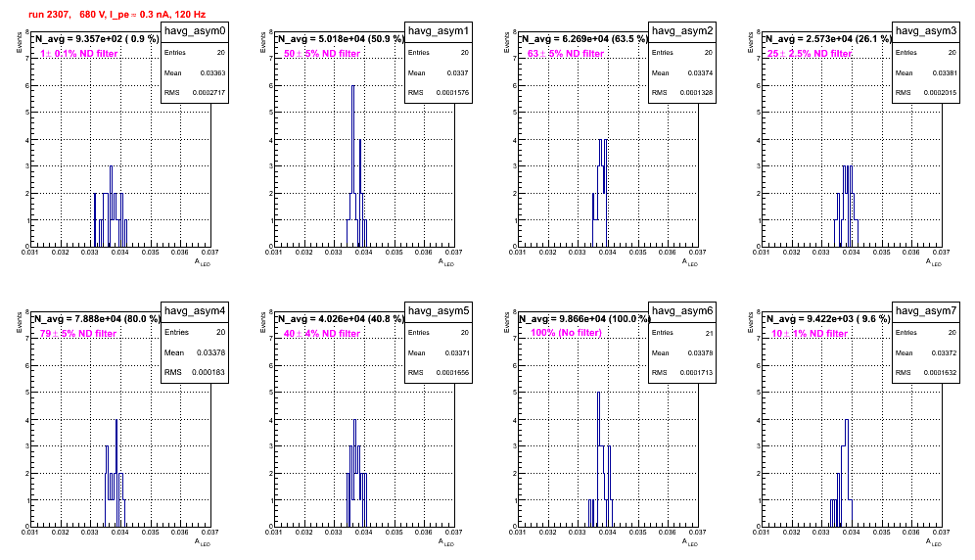Click the N_avg = 4.026e+04 label
975x560 pixels.
[341, 318]
